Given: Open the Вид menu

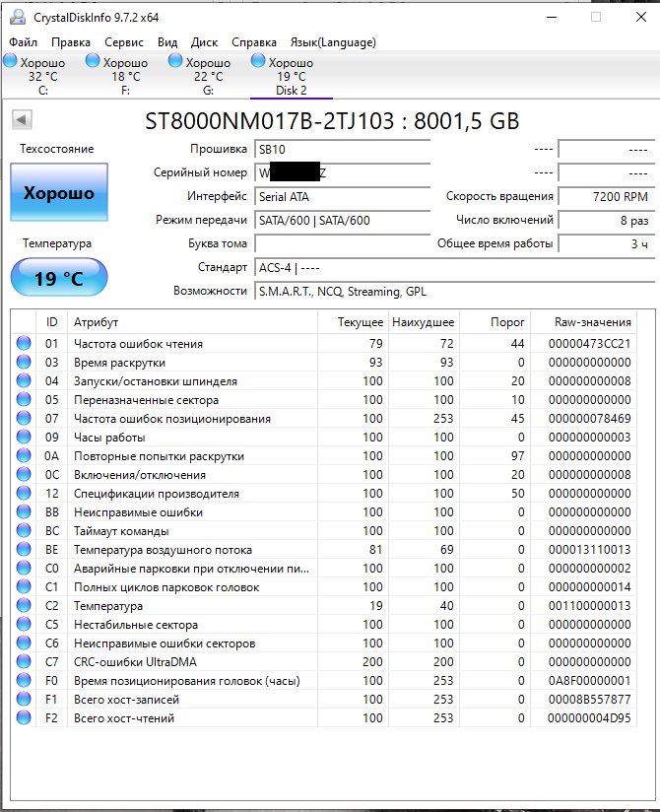Looking at the screenshot, I should [167, 42].
